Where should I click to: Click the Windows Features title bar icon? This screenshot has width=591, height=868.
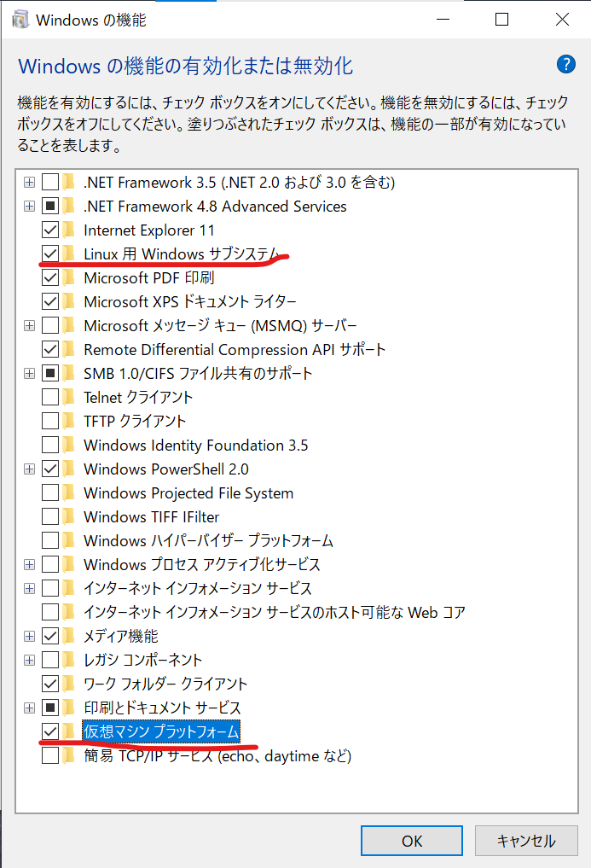(x=20, y=20)
